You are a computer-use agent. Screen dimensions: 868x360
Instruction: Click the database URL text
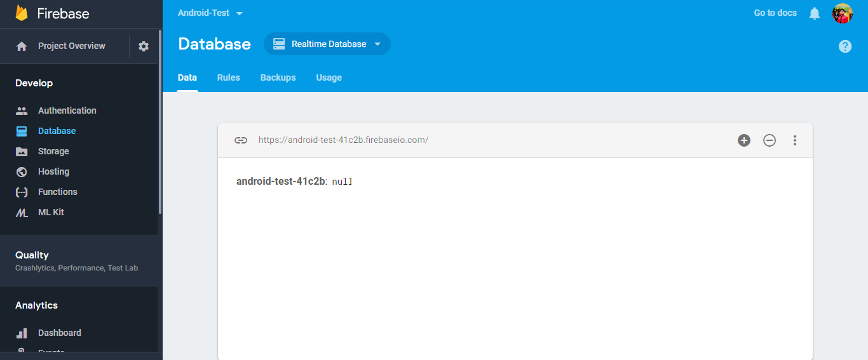(343, 140)
